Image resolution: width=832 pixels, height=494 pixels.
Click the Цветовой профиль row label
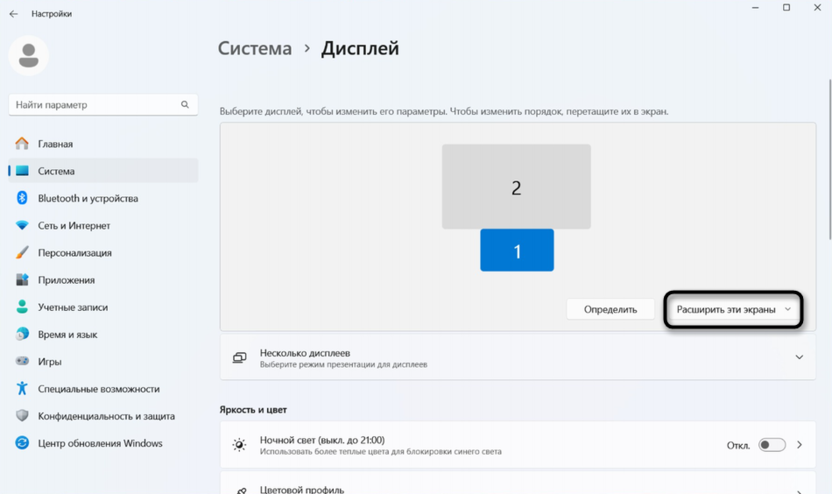[302, 490]
